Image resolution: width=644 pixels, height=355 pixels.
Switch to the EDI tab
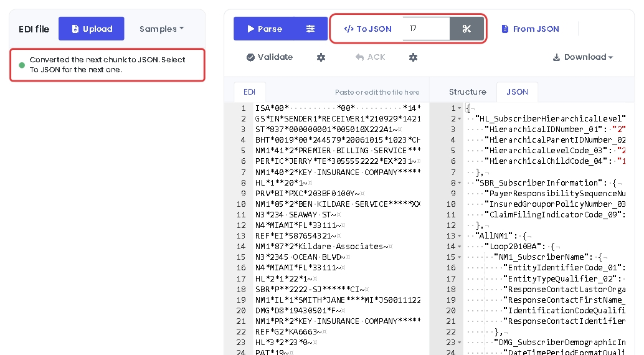pyautogui.click(x=249, y=92)
